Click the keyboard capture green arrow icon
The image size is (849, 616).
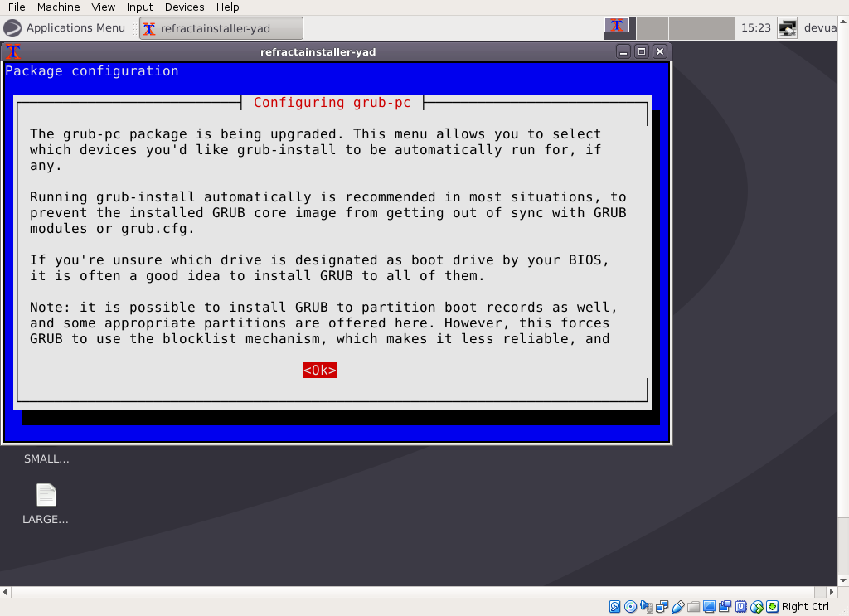click(x=772, y=607)
